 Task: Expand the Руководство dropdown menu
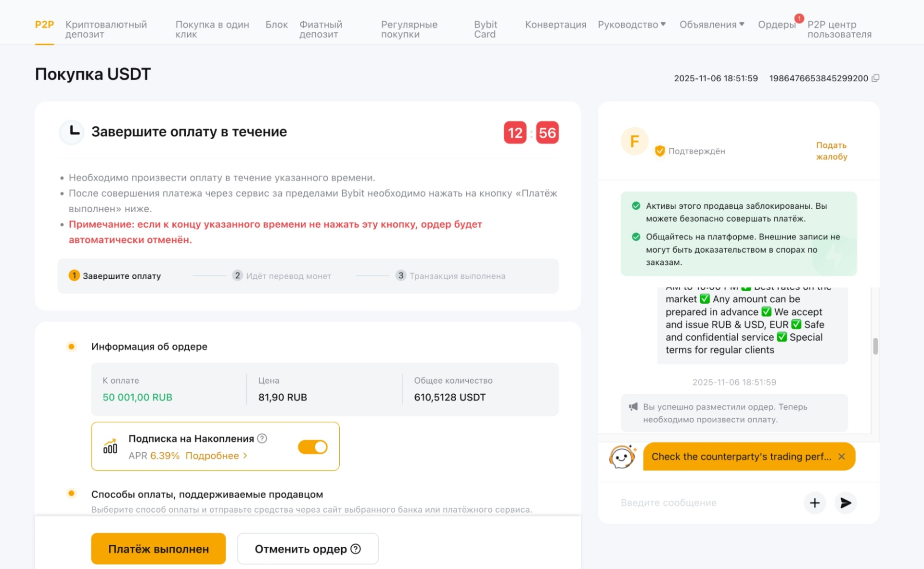631,25
